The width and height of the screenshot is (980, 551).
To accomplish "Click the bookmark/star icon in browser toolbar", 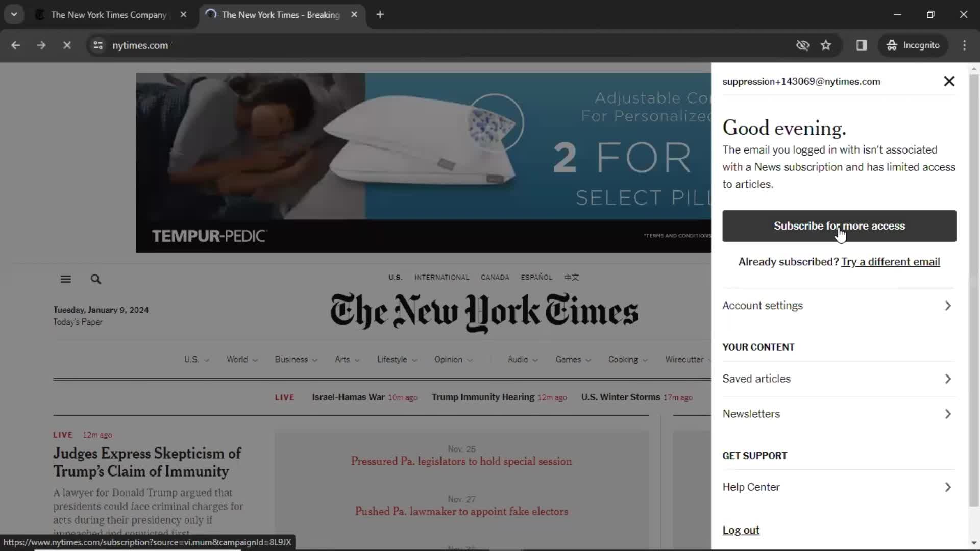I will coord(826,45).
